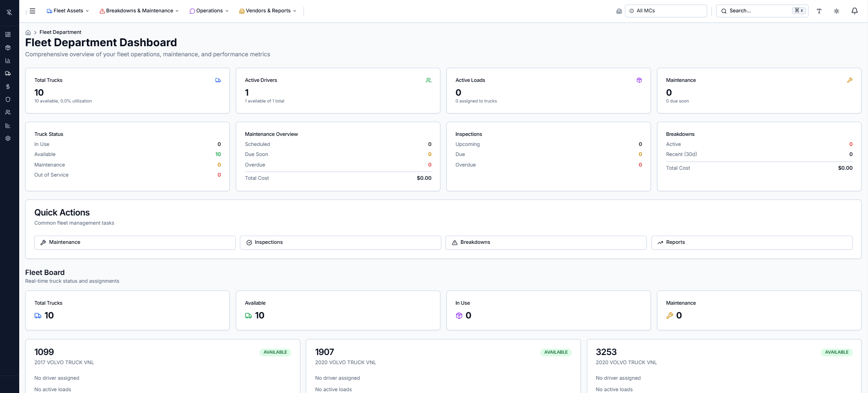Click the truck icon in the left sidebar
The image size is (868, 393).
click(x=8, y=73)
